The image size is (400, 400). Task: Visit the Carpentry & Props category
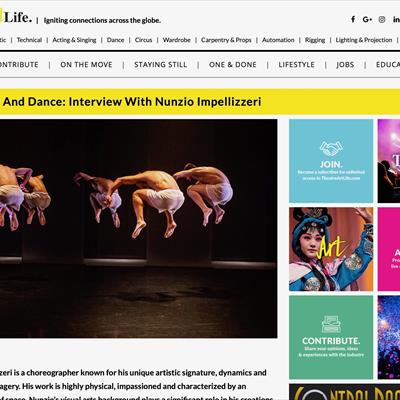point(226,40)
